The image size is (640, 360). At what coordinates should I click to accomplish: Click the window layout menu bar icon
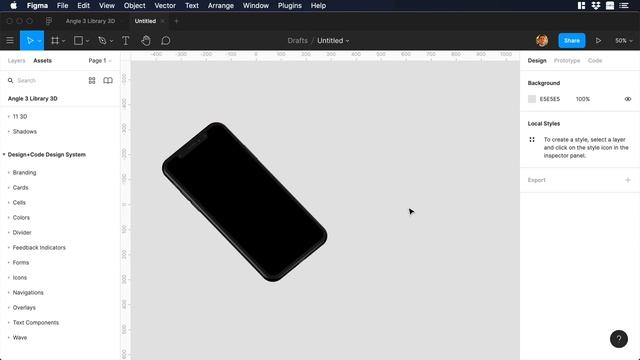pos(581,5)
